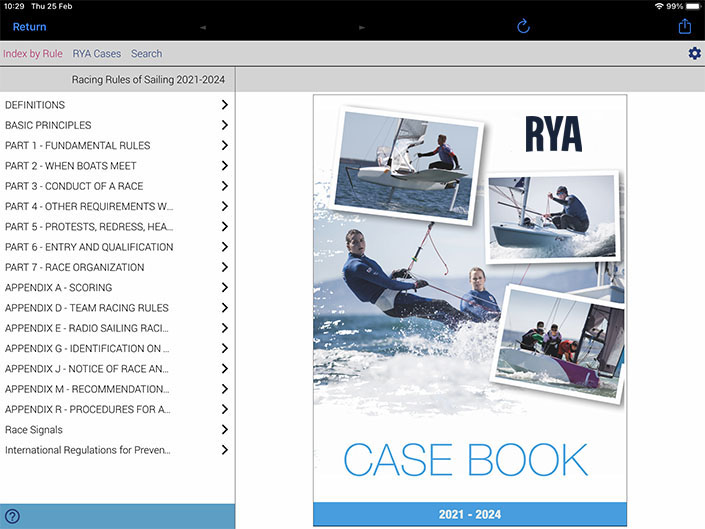Image resolution: width=705 pixels, height=529 pixels.
Task: Expand Part 5 Protests chevron
Action: coord(225,227)
